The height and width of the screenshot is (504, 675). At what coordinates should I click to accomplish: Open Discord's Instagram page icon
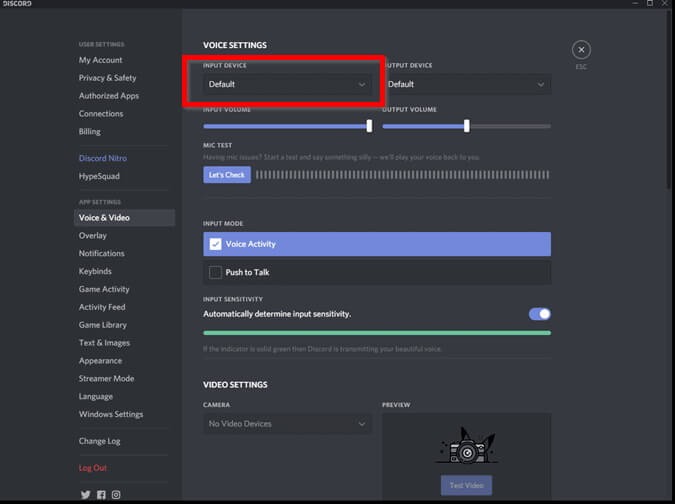[116, 495]
